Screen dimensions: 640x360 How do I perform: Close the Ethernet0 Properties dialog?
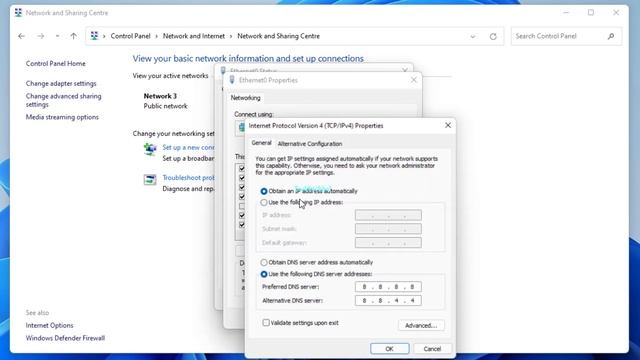coord(413,80)
